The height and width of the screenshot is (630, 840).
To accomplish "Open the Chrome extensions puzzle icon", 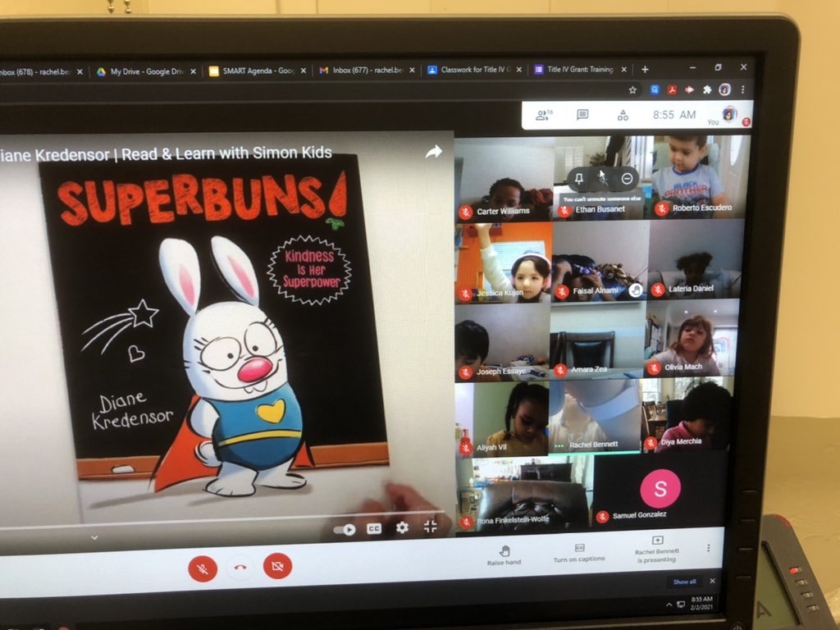I will coord(707,89).
